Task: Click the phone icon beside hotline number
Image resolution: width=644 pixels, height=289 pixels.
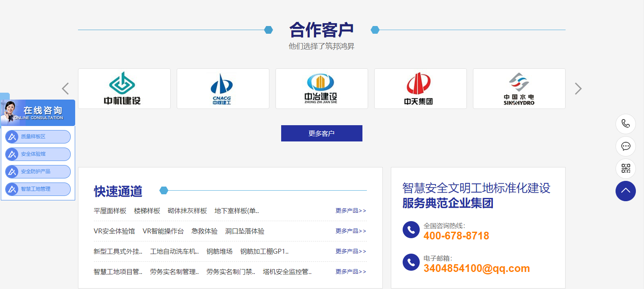Action: (x=411, y=230)
